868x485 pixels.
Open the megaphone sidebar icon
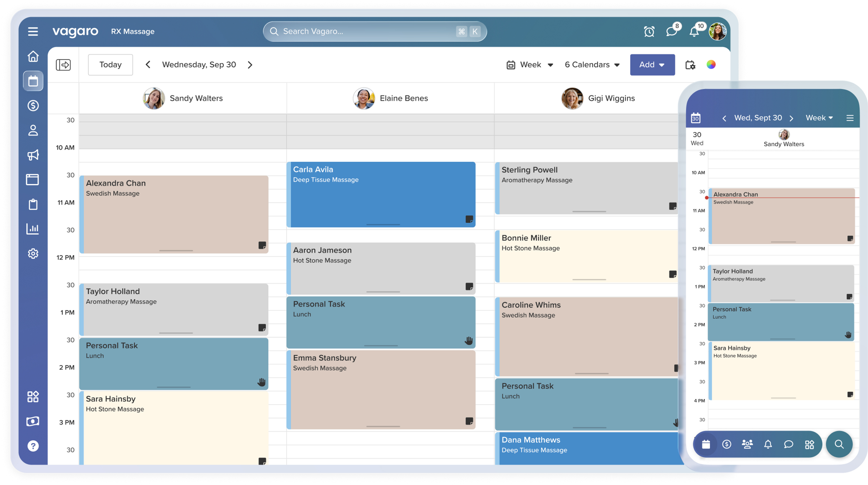(33, 155)
